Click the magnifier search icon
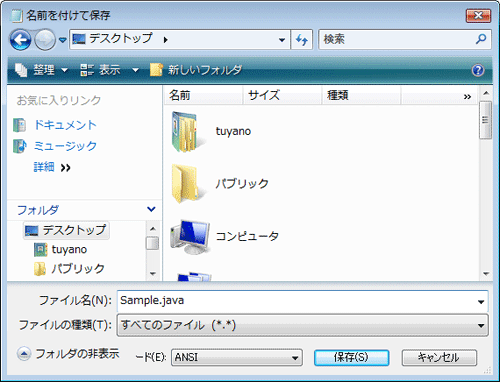The width and height of the screenshot is (500, 382). (x=481, y=39)
